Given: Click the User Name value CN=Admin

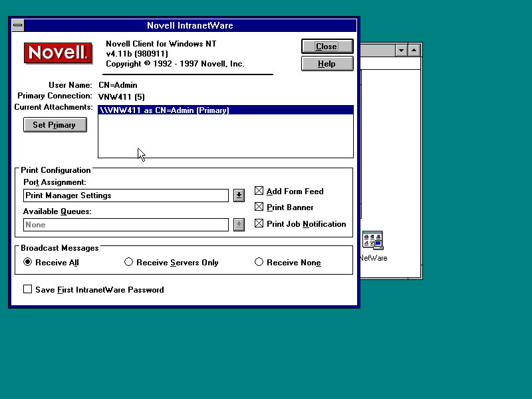Looking at the screenshot, I should point(118,85).
